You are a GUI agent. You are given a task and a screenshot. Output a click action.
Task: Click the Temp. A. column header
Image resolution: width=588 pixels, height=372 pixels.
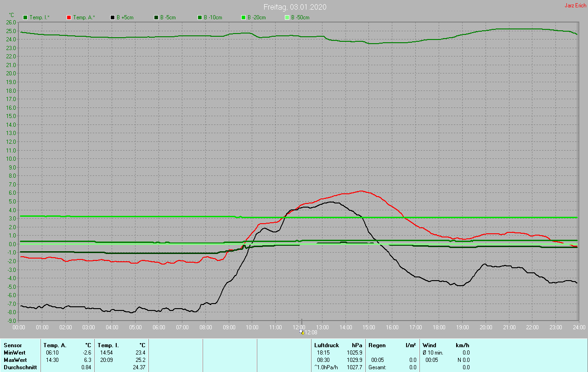coord(55,345)
